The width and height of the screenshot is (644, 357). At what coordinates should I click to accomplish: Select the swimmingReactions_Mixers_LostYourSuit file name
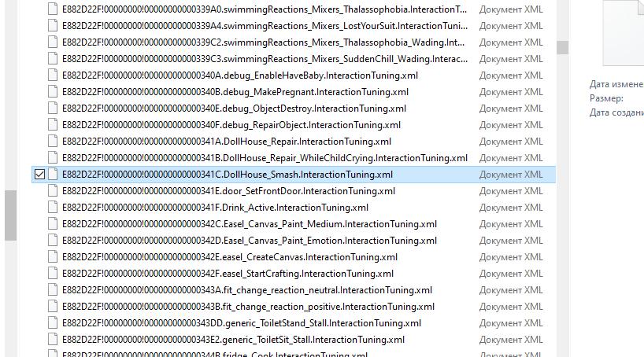coord(264,26)
